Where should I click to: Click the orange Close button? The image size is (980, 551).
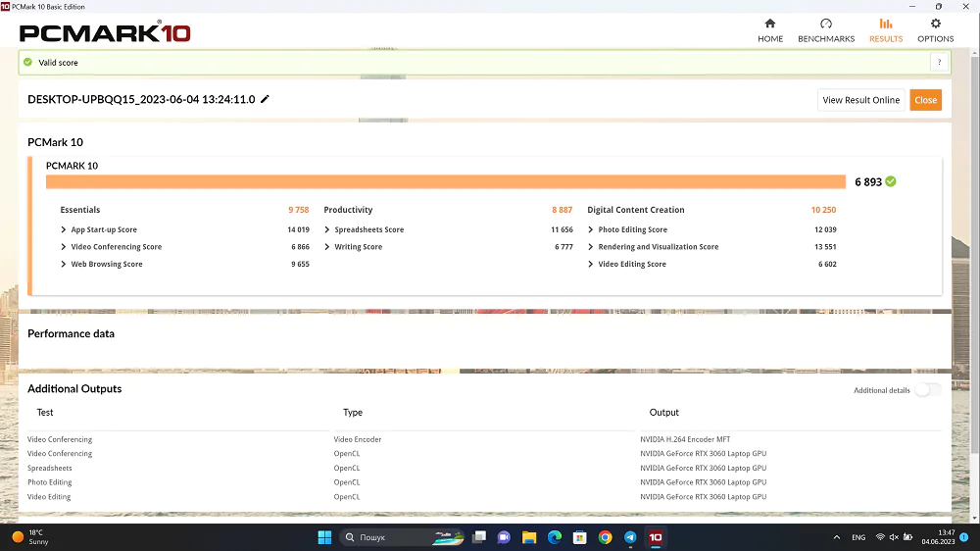coord(925,100)
